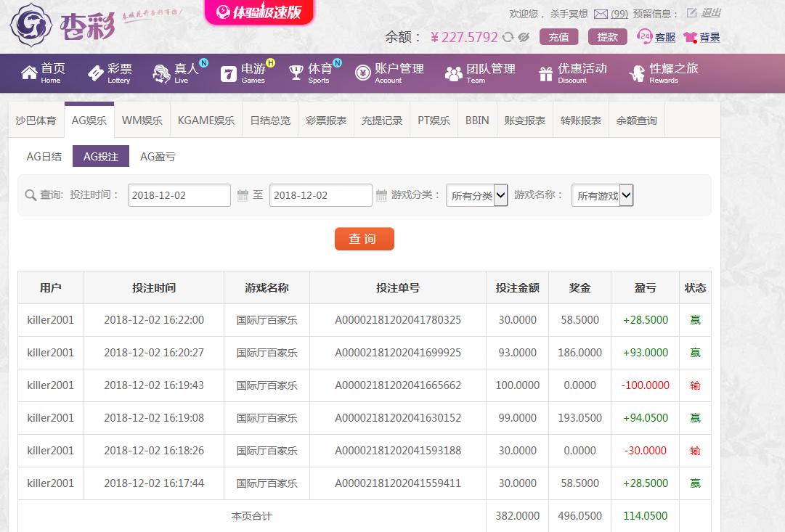
Task: Open the (99) unread messages link
Action: point(619,14)
